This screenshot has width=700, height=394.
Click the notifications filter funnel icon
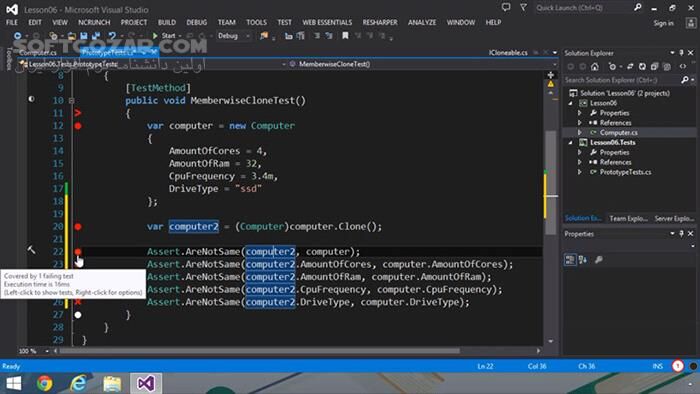click(x=523, y=8)
